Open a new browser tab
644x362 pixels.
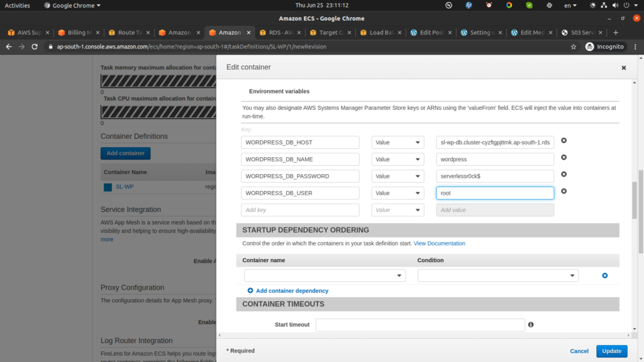(x=615, y=33)
